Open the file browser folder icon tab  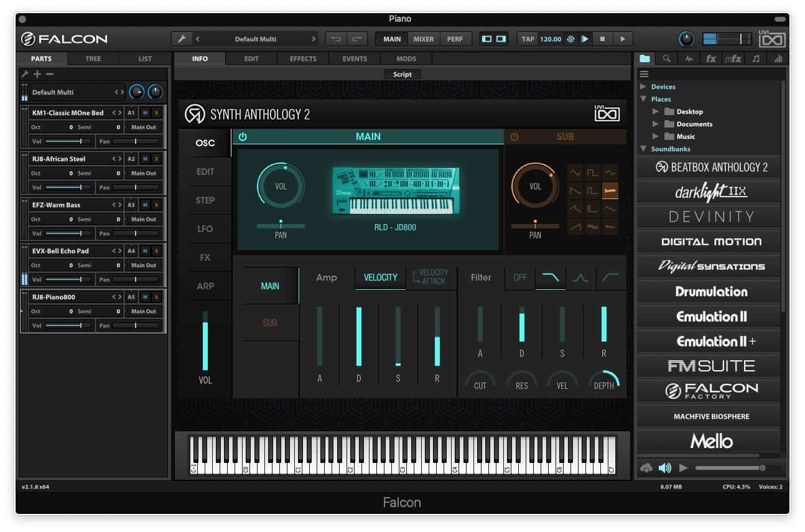pyautogui.click(x=645, y=58)
